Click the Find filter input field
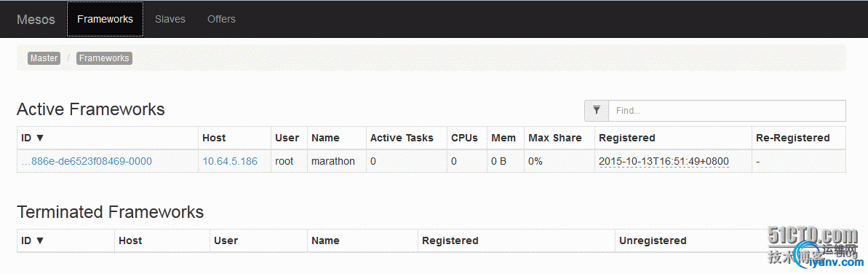This screenshot has height=274, width=868. point(727,110)
